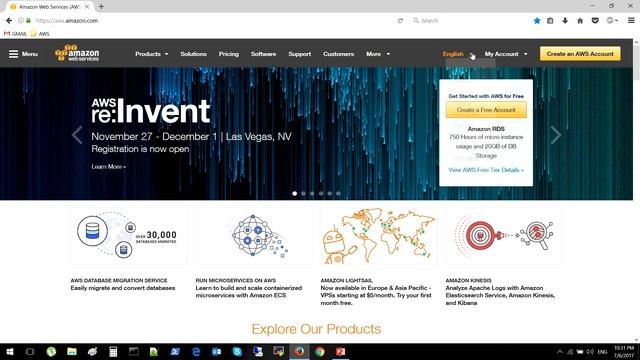Click Create a Free Account button
The height and width of the screenshot is (360, 640).
(486, 110)
